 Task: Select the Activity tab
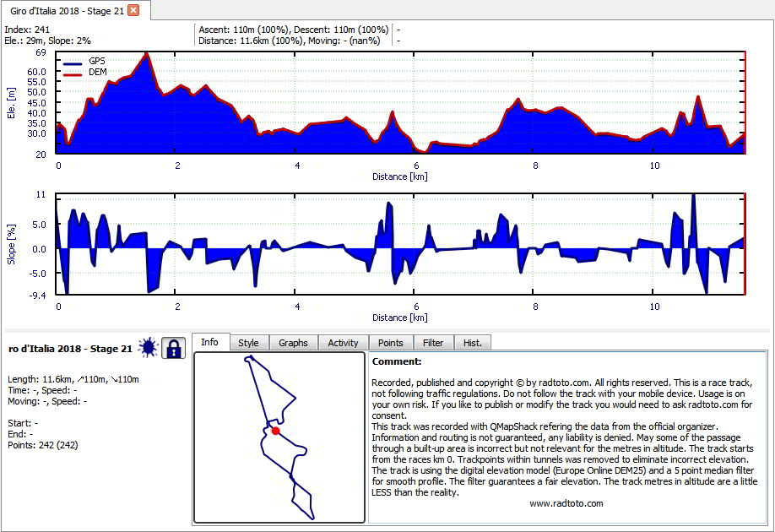[343, 343]
